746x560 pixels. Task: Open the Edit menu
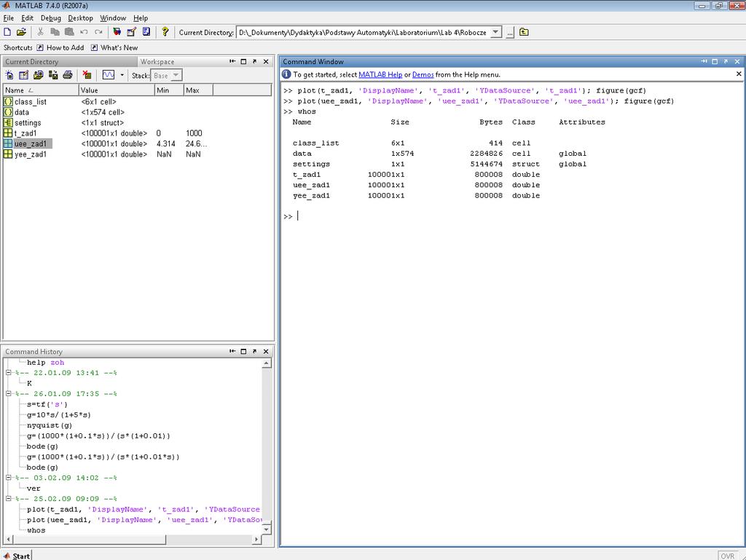tap(27, 18)
